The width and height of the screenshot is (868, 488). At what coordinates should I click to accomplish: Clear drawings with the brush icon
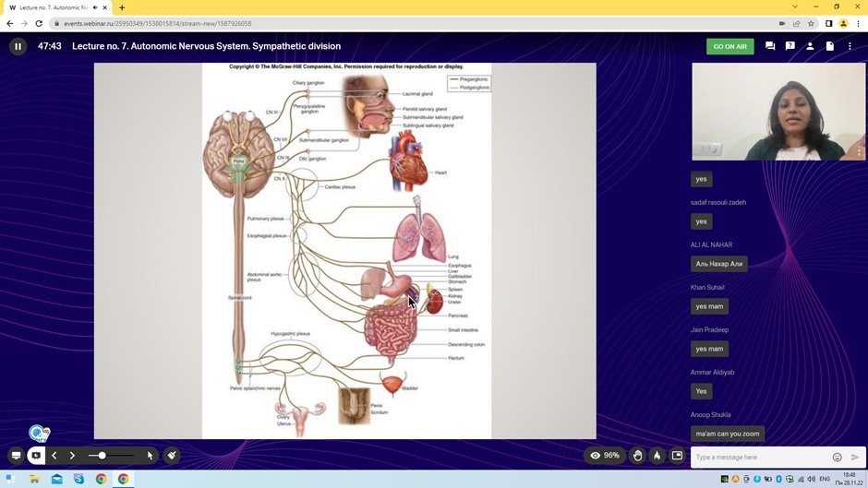pyautogui.click(x=172, y=456)
